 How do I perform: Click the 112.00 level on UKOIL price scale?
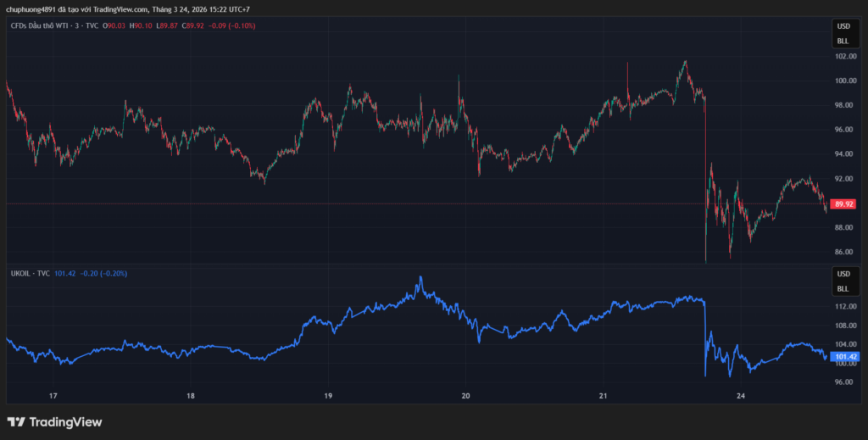click(844, 306)
